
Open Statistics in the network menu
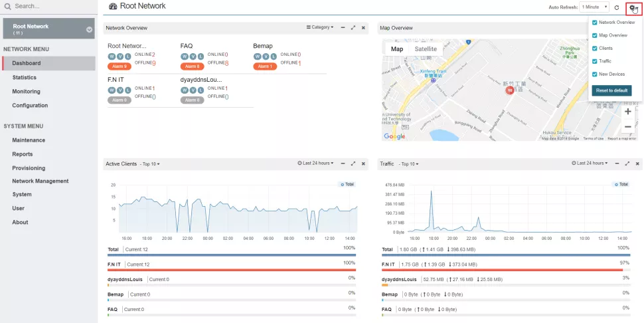click(24, 77)
